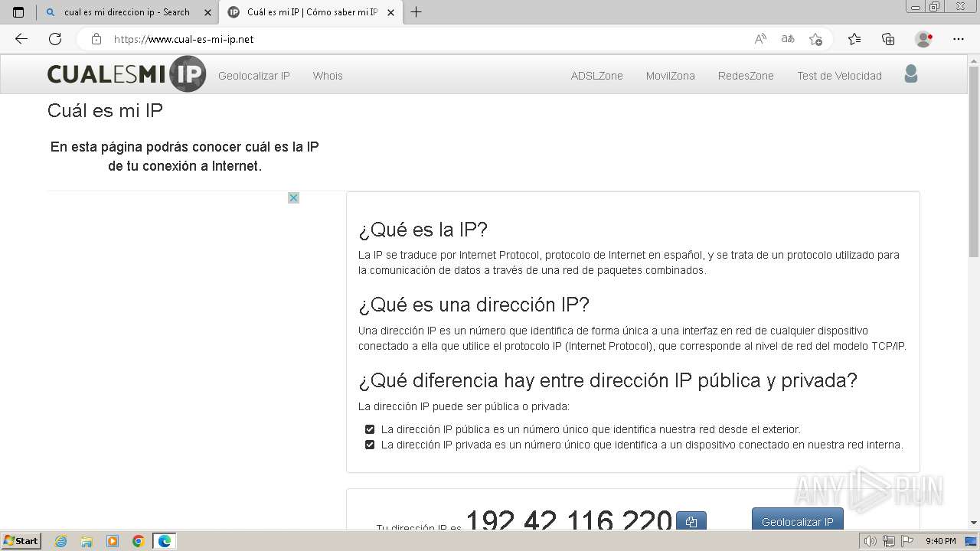Viewport: 980px width, 551px height.
Task: Select Microsoft Edge in the taskbar
Action: click(x=165, y=541)
